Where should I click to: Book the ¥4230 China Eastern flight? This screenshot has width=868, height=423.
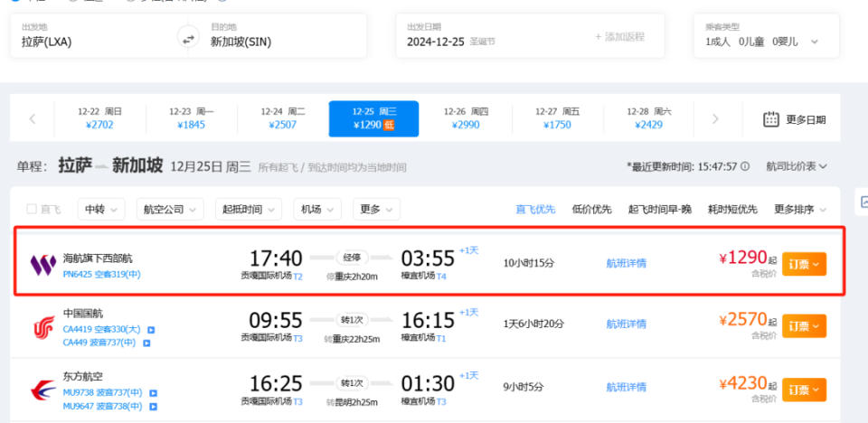pyautogui.click(x=805, y=390)
